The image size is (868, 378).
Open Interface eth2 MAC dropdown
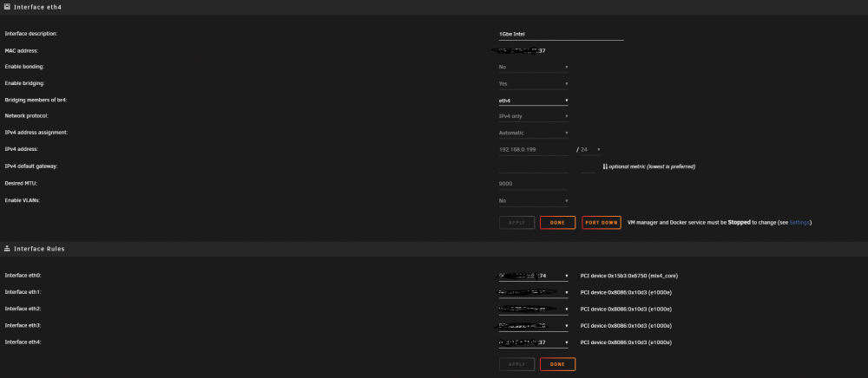point(534,309)
